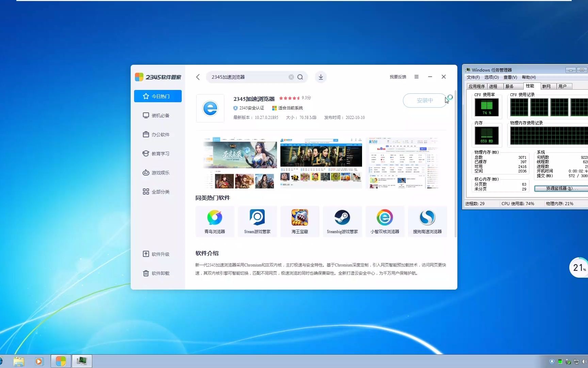Viewport: 588px width, 368px height.
Task: Open 搜狗高速浏览器 from similar software
Action: click(427, 221)
